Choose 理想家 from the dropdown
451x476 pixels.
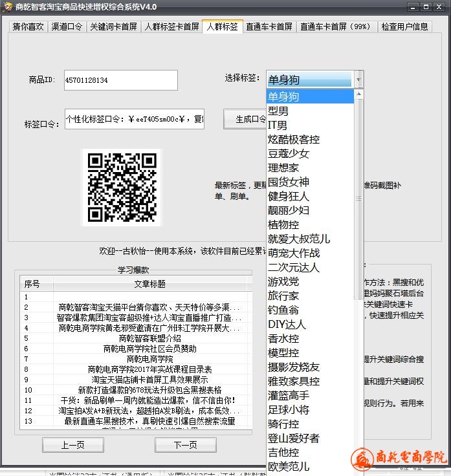coord(310,168)
